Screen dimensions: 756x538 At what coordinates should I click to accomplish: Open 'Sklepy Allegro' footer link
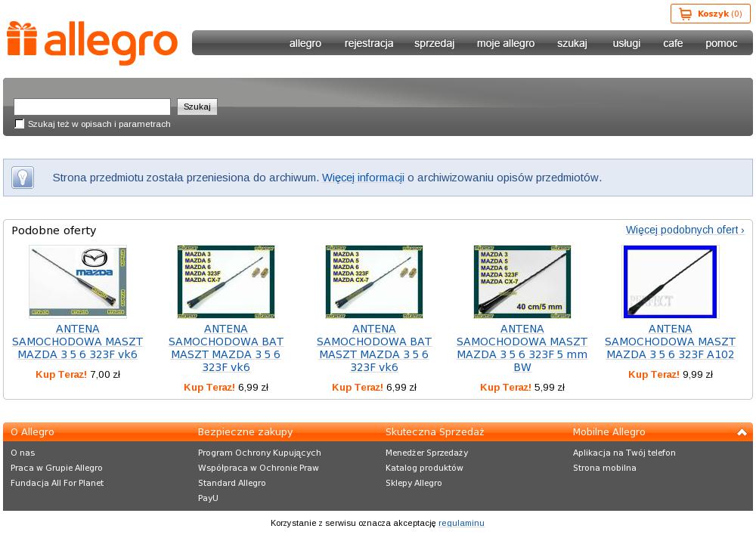[x=414, y=483]
